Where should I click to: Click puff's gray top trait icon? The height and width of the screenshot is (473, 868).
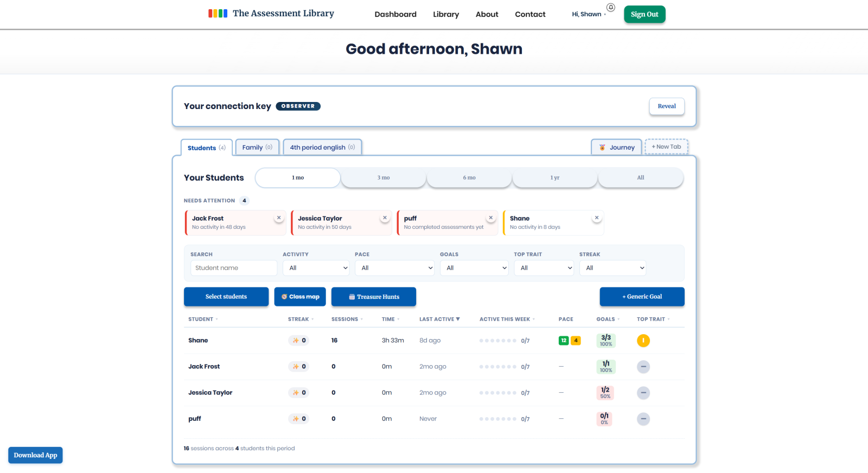coord(643,419)
